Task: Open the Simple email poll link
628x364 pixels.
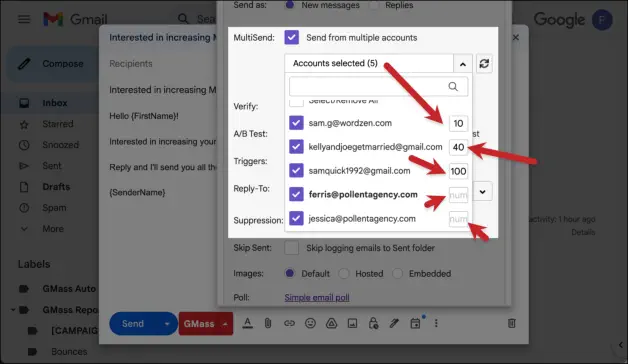Action: 317,298
